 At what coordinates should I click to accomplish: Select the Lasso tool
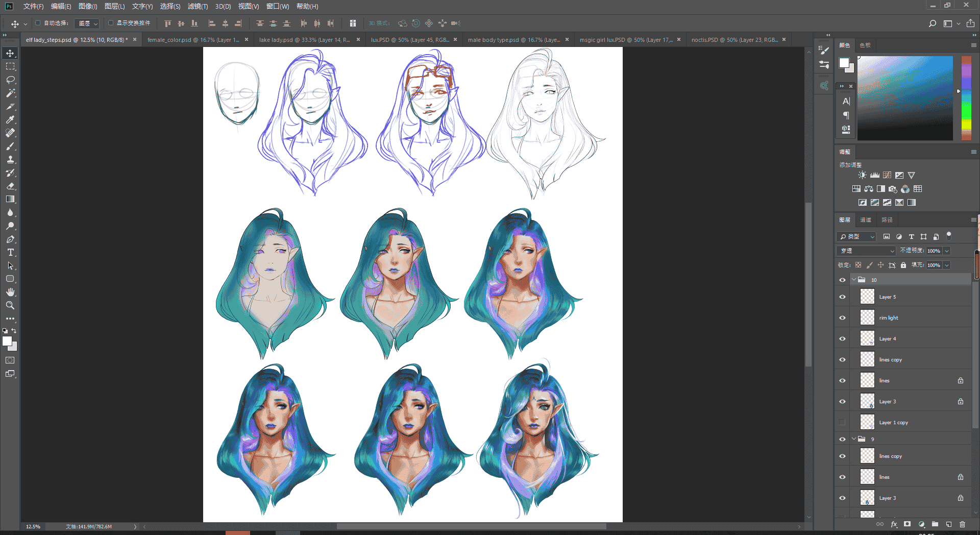(x=10, y=80)
